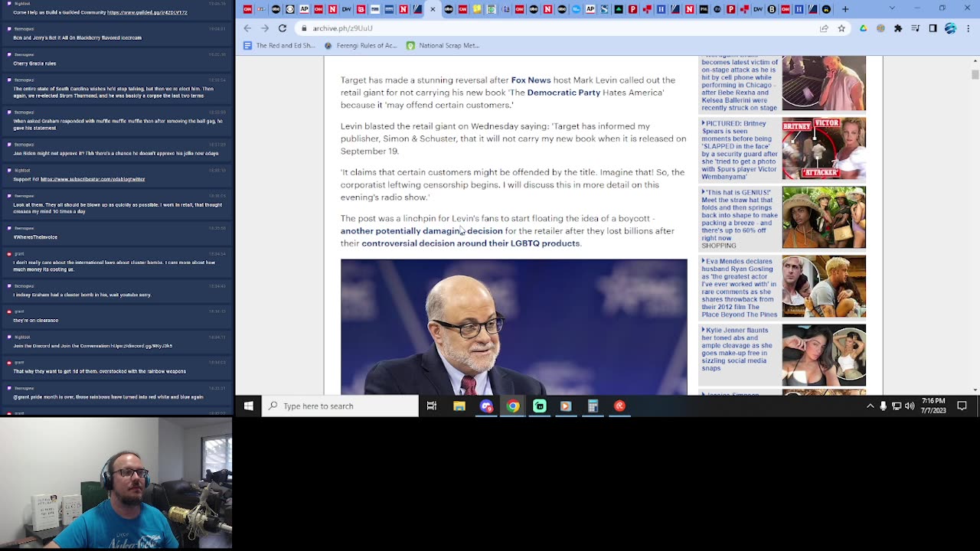Close the active browser tab
Image resolution: width=980 pixels, height=551 pixels.
[x=433, y=9]
